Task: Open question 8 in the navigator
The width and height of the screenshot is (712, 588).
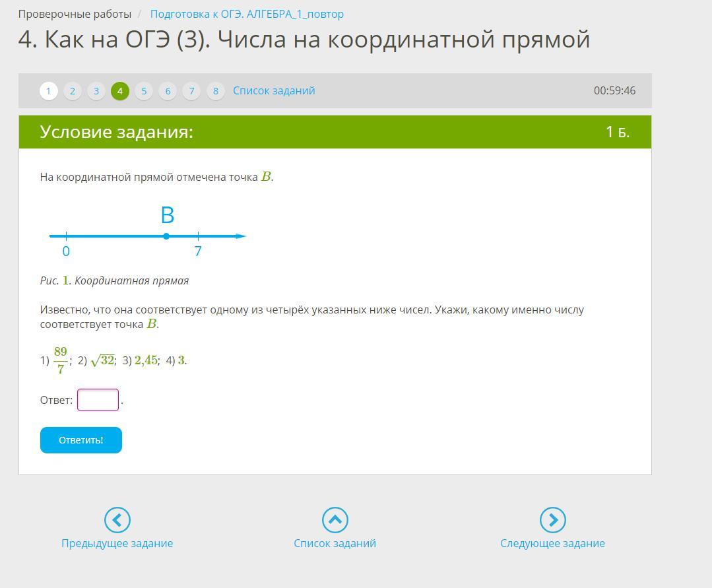Action: coord(215,91)
